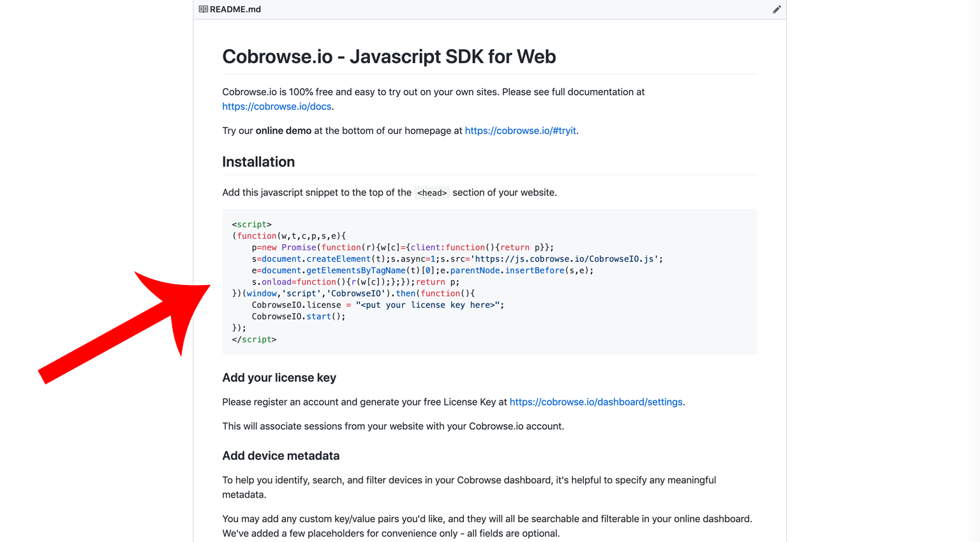Click the README.md file name label

pyautogui.click(x=235, y=10)
